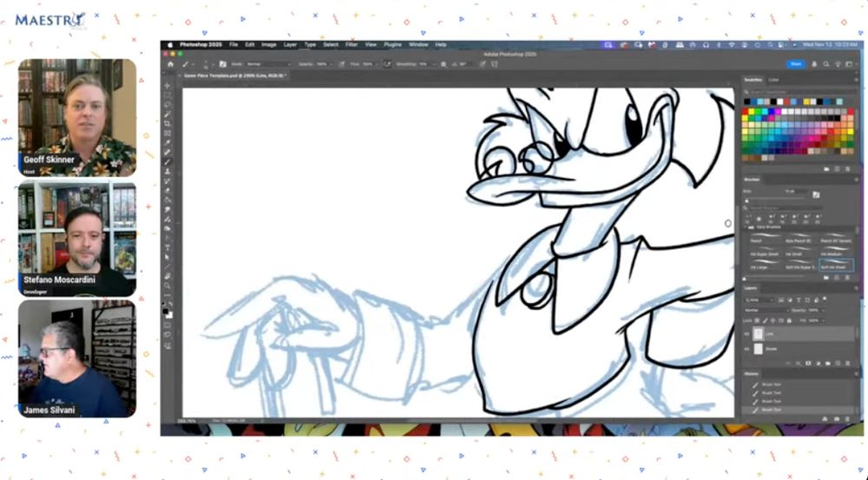
Task: Click the Search Swatches field
Action: (x=799, y=92)
